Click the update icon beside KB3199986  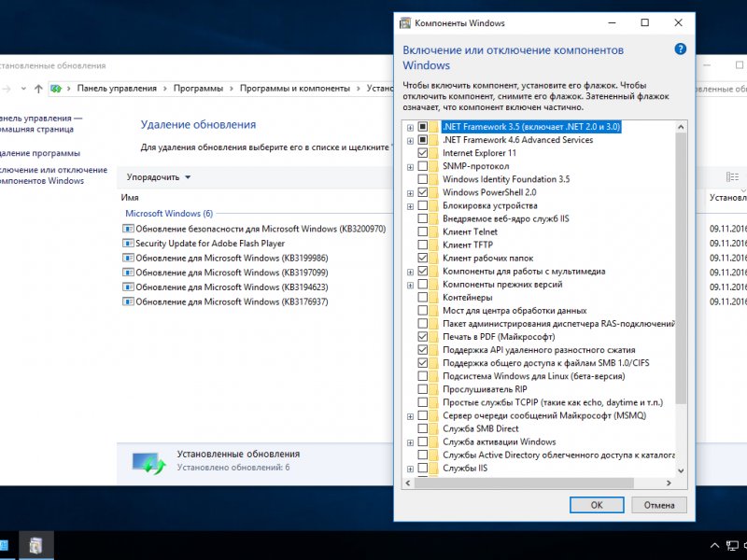click(128, 259)
